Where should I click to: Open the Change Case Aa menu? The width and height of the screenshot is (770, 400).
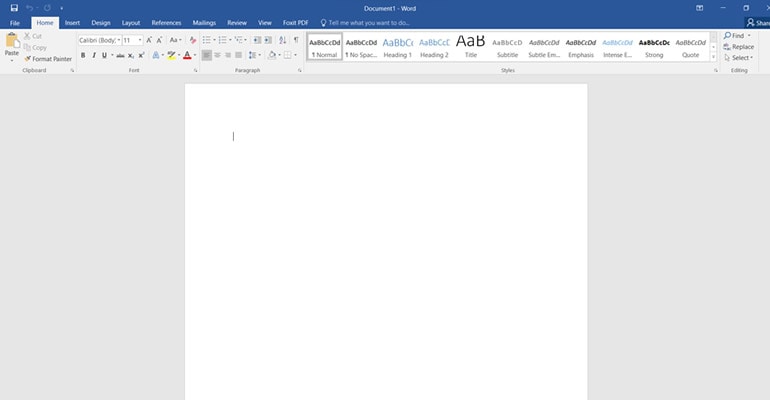pyautogui.click(x=175, y=40)
